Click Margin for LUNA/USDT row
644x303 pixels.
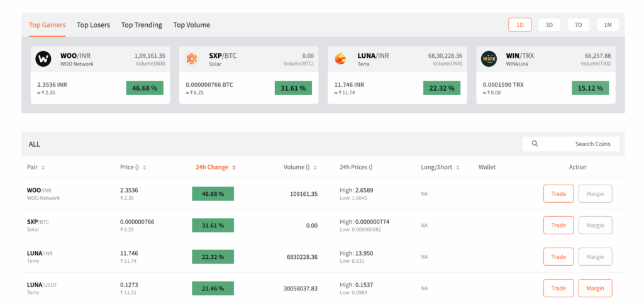(595, 289)
